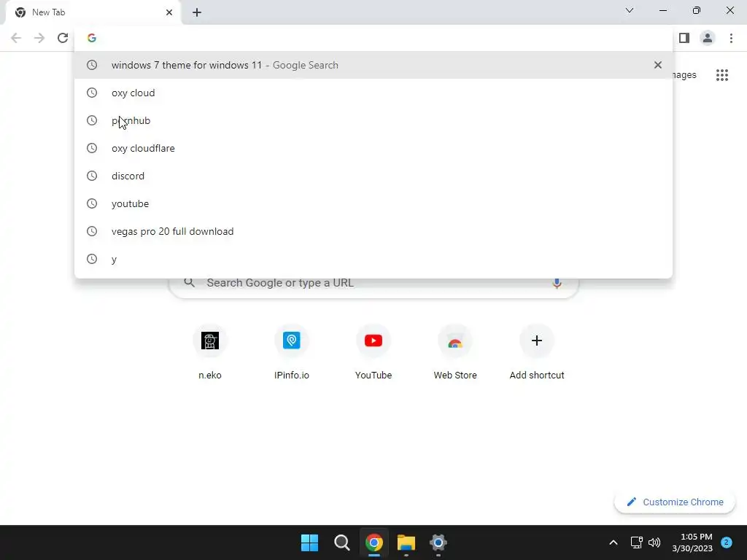This screenshot has height=560, width=747.
Task: Click the Add shortcut tile
Action: [x=537, y=351]
